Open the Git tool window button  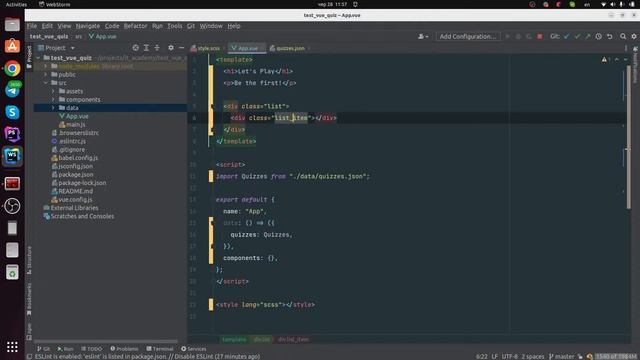43,349
